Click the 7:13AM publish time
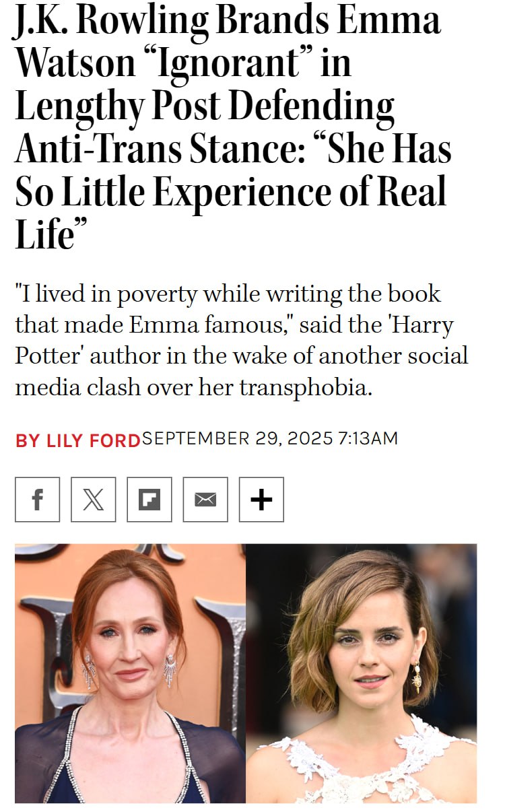The image size is (505, 812). [368, 439]
